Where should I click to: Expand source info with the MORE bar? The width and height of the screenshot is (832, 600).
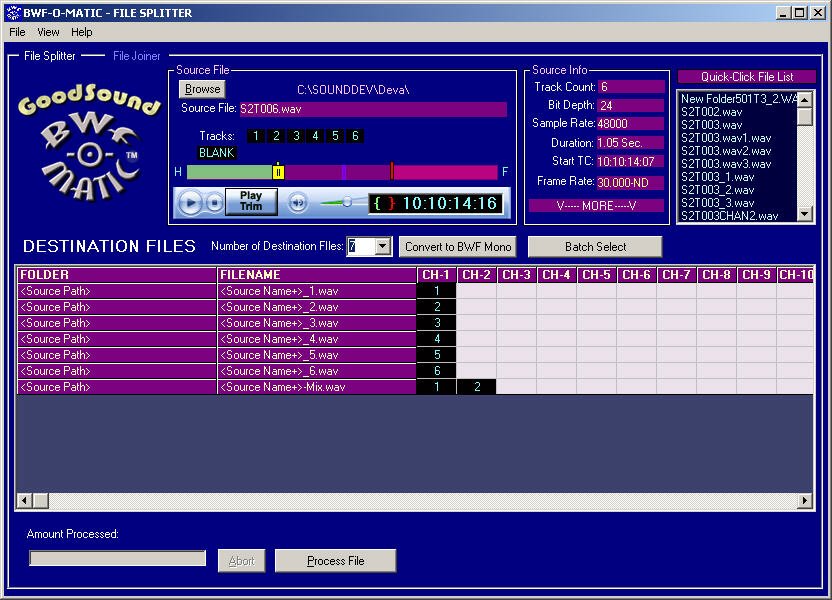point(596,206)
